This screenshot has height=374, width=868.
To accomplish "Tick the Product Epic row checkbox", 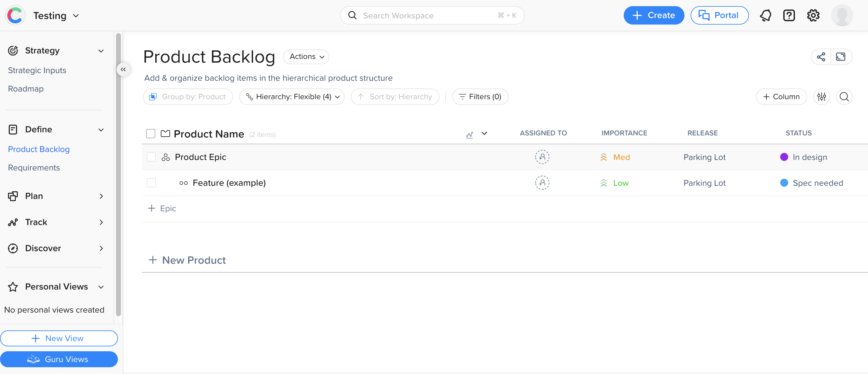I will pyautogui.click(x=151, y=157).
